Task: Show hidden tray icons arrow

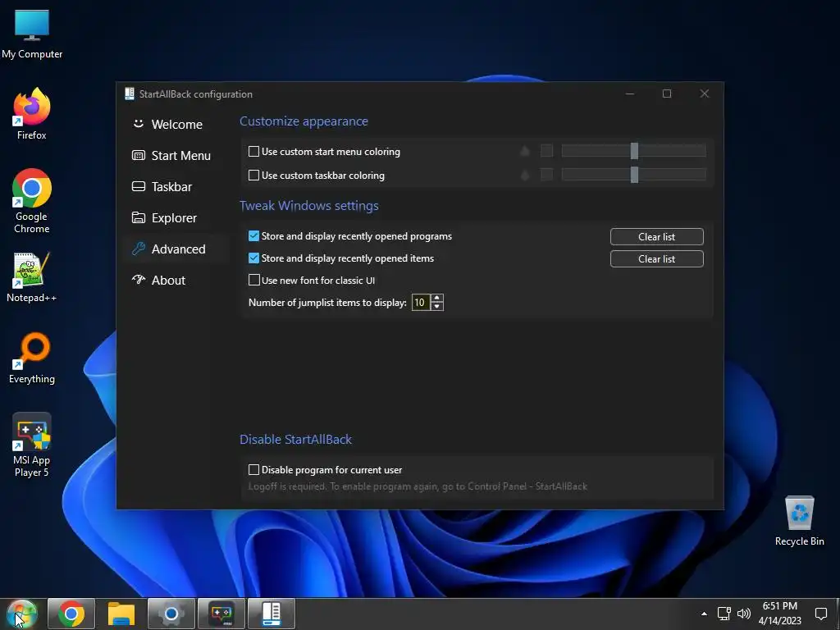Action: (704, 614)
